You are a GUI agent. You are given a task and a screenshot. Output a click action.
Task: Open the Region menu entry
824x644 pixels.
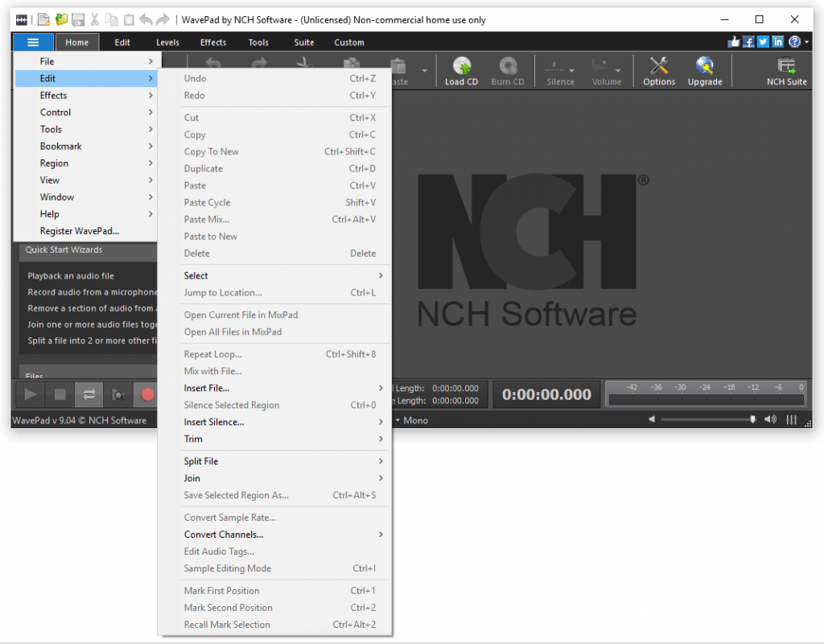pyautogui.click(x=85, y=163)
